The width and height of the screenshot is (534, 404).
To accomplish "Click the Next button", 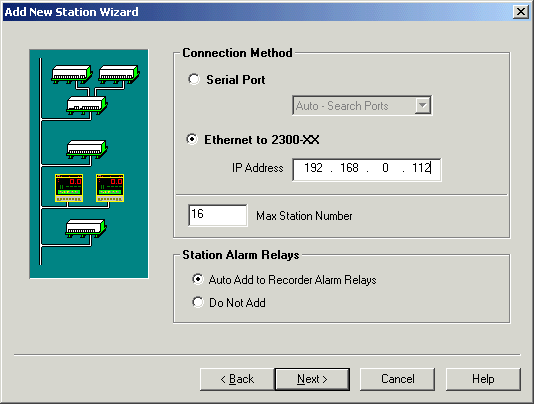I will (x=312, y=379).
